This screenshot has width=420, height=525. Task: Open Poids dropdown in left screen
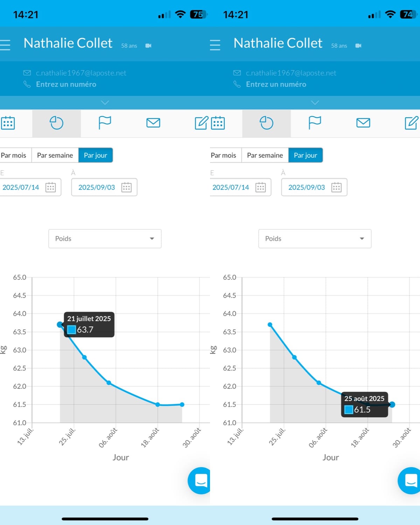[x=105, y=239]
